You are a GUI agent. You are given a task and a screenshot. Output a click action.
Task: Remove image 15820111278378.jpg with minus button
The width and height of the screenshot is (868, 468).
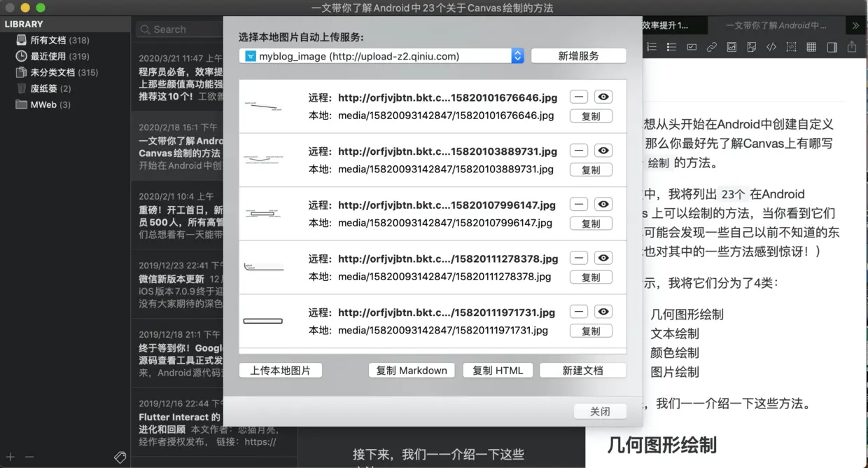pos(579,258)
